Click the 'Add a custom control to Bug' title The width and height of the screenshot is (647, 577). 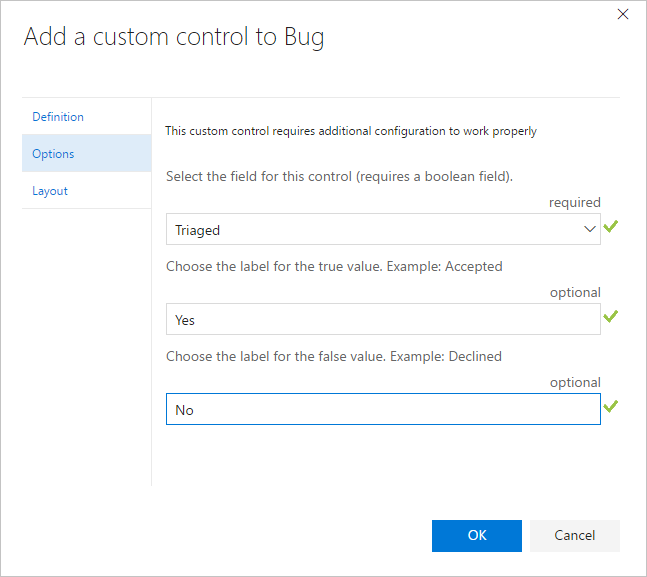174,37
